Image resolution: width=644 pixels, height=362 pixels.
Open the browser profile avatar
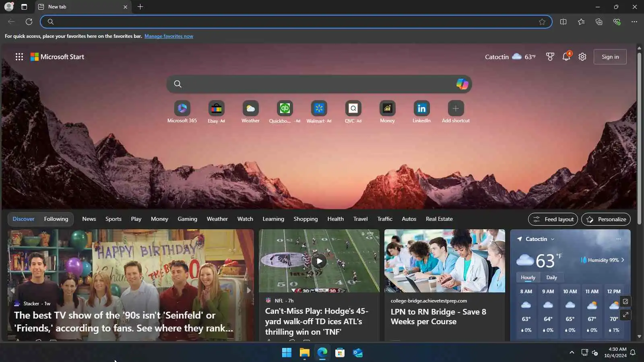point(9,6)
